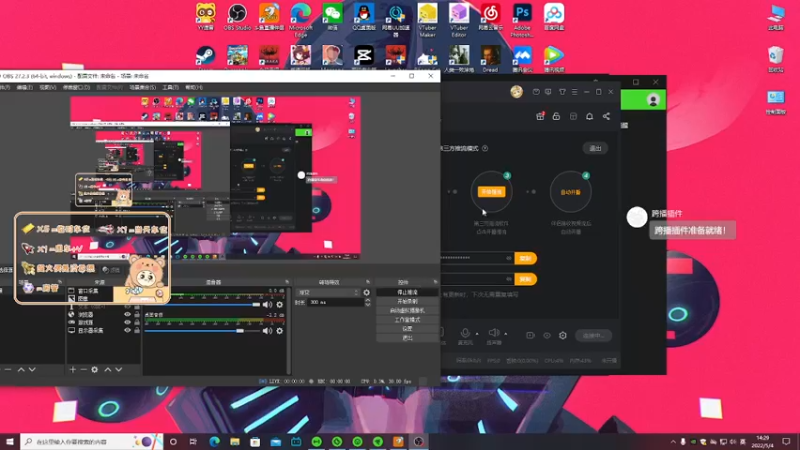The image size is (800, 450).
Task: Open Tencent Meeting desktop shortcut
Action: (522, 58)
